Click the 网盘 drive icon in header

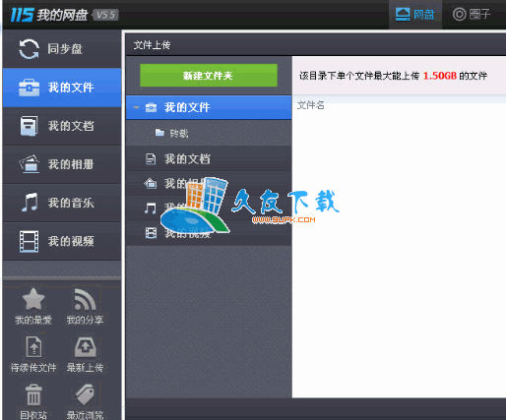pos(403,15)
